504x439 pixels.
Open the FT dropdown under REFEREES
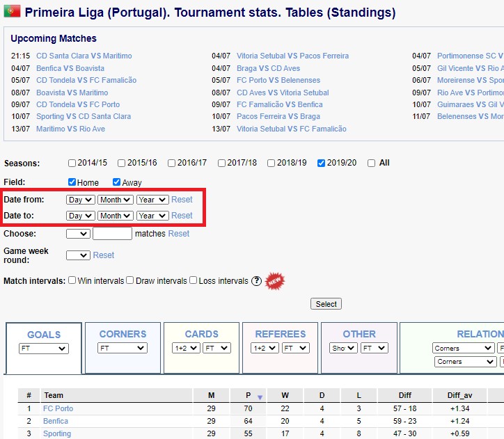(296, 348)
